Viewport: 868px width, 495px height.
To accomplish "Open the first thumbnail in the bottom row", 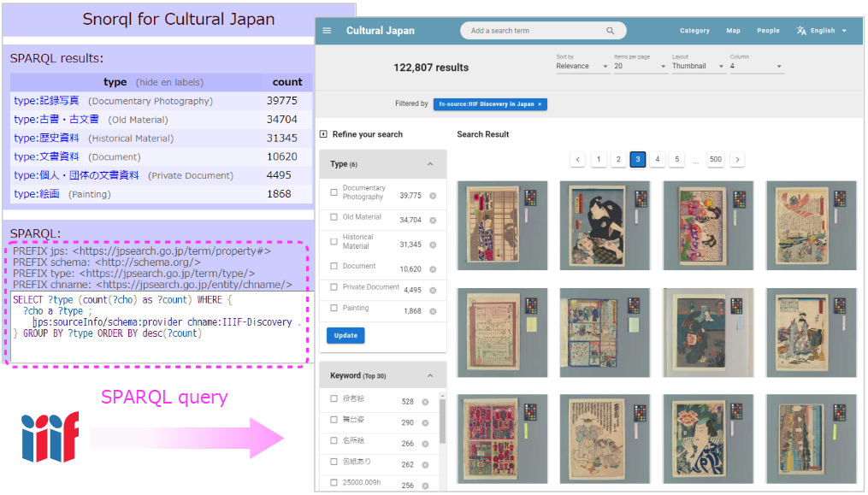I will tap(502, 439).
